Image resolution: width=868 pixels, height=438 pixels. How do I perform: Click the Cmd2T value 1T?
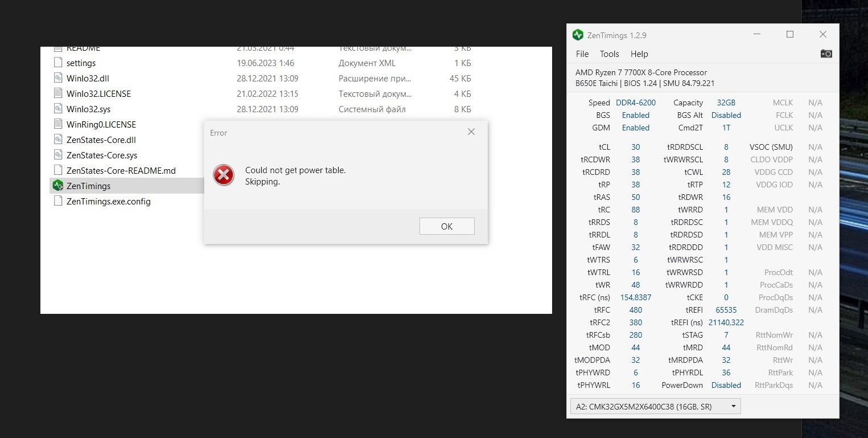(726, 128)
